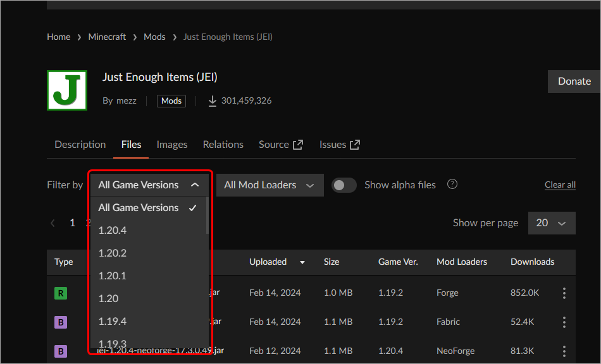
Task: Click the 1.0 MB size cell
Action: click(338, 293)
